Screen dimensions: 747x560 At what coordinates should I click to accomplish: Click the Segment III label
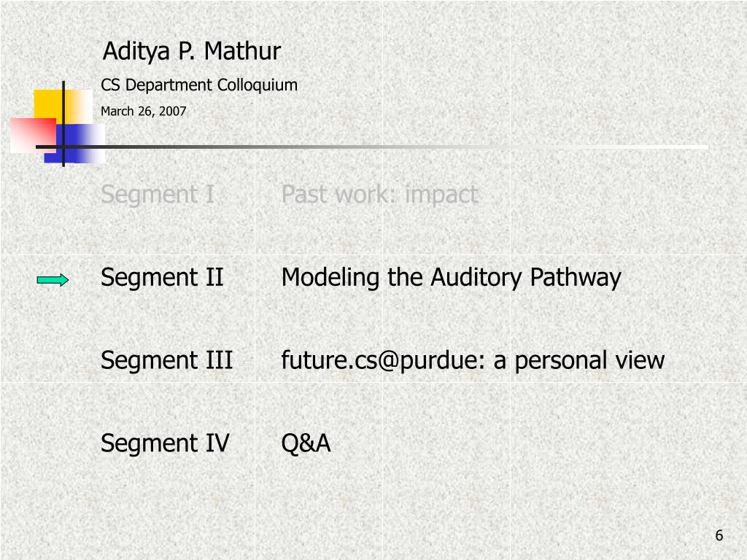(x=167, y=360)
